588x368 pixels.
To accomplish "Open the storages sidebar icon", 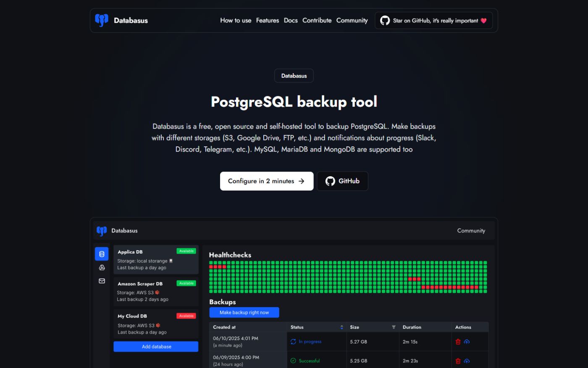I will click(102, 267).
